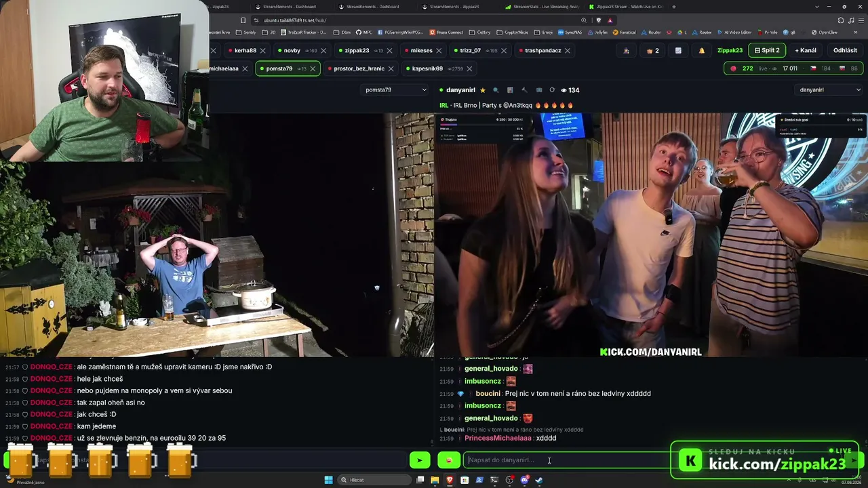Open the wrench tools icon for danyanirl
Screen dimensions: 868x488
click(x=524, y=90)
